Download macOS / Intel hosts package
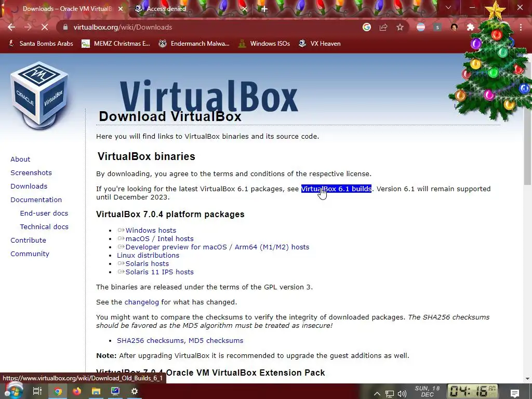The height and width of the screenshot is (399, 532). tap(159, 239)
